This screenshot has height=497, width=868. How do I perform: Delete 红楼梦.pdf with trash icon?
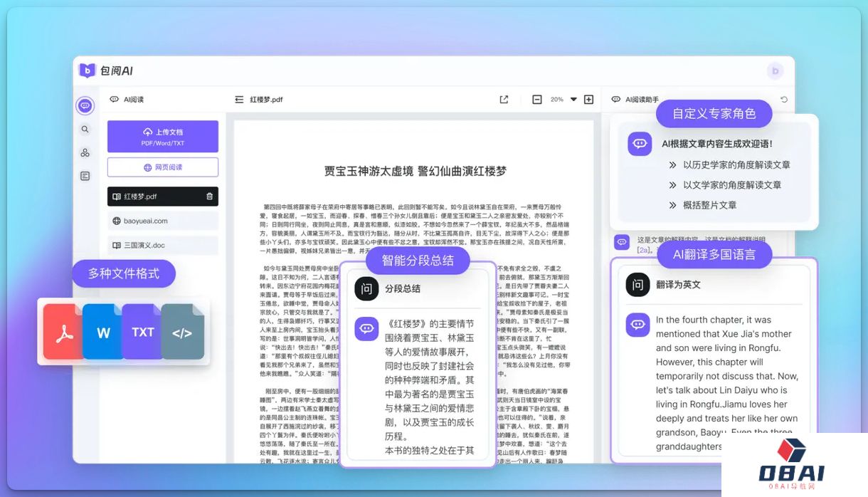pyautogui.click(x=209, y=197)
